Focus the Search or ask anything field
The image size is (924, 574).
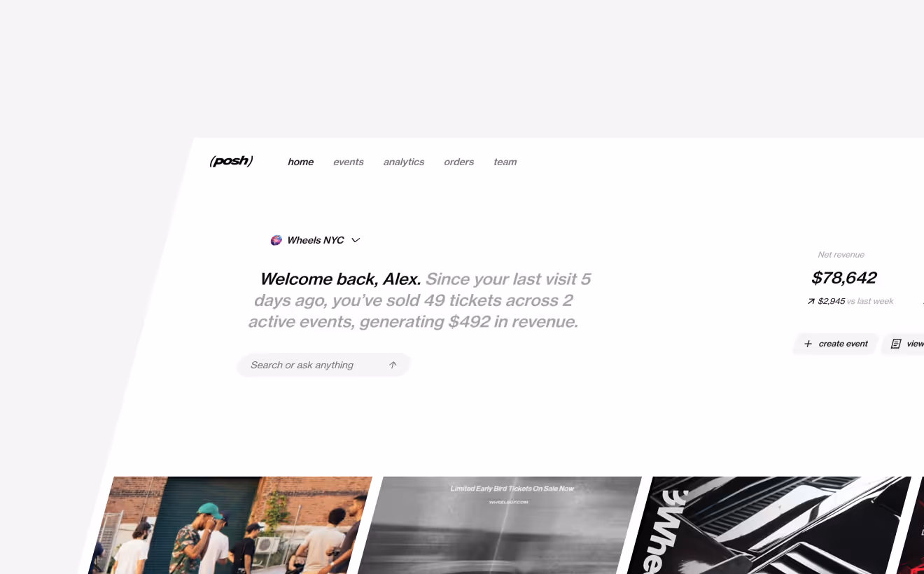[323, 365]
